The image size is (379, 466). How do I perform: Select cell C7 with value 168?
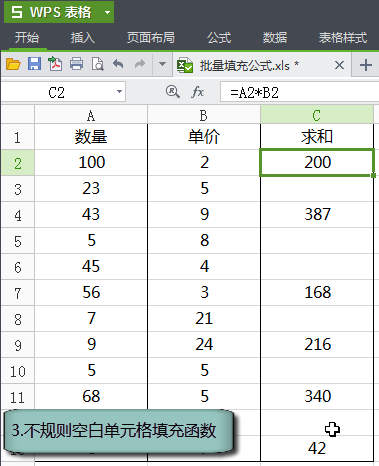click(317, 293)
